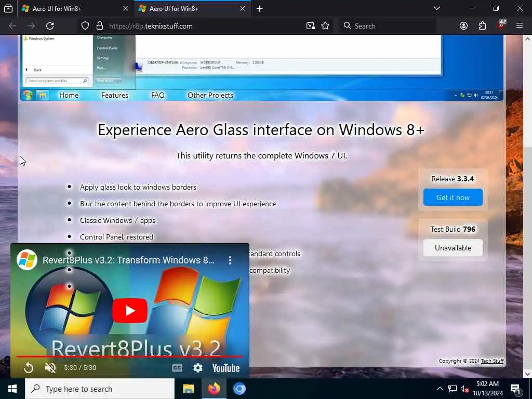The height and width of the screenshot is (399, 532).
Task: Reload the current page
Action: (50, 26)
